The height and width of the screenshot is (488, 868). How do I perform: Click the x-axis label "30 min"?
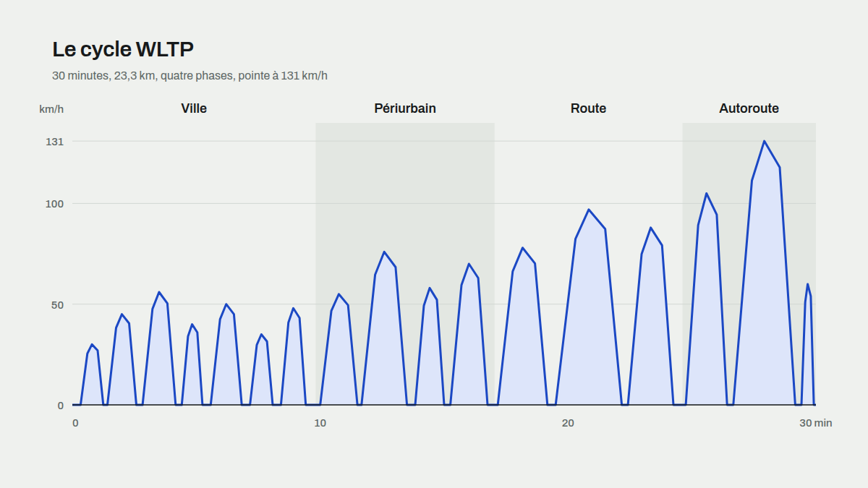click(x=816, y=423)
